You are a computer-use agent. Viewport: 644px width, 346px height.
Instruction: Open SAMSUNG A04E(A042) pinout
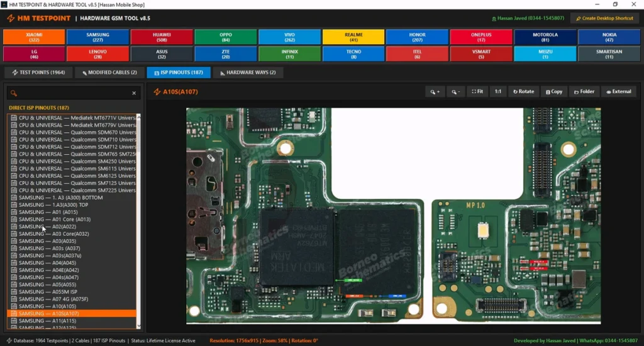[72, 270]
